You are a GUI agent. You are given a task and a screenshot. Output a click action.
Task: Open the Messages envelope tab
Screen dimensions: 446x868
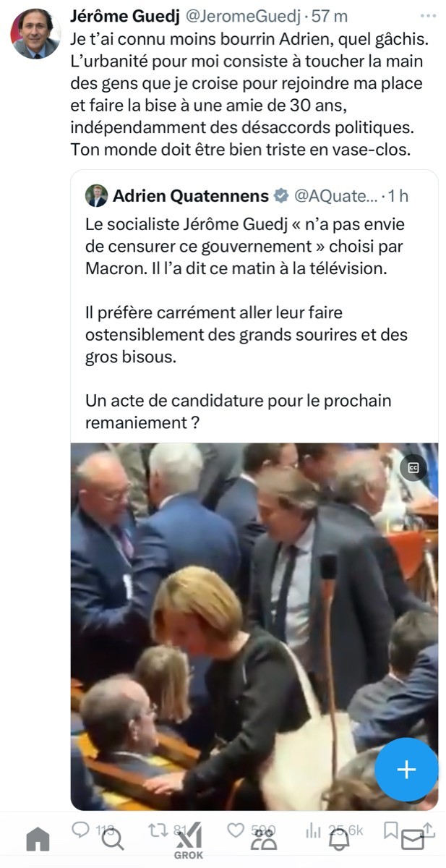(x=412, y=840)
